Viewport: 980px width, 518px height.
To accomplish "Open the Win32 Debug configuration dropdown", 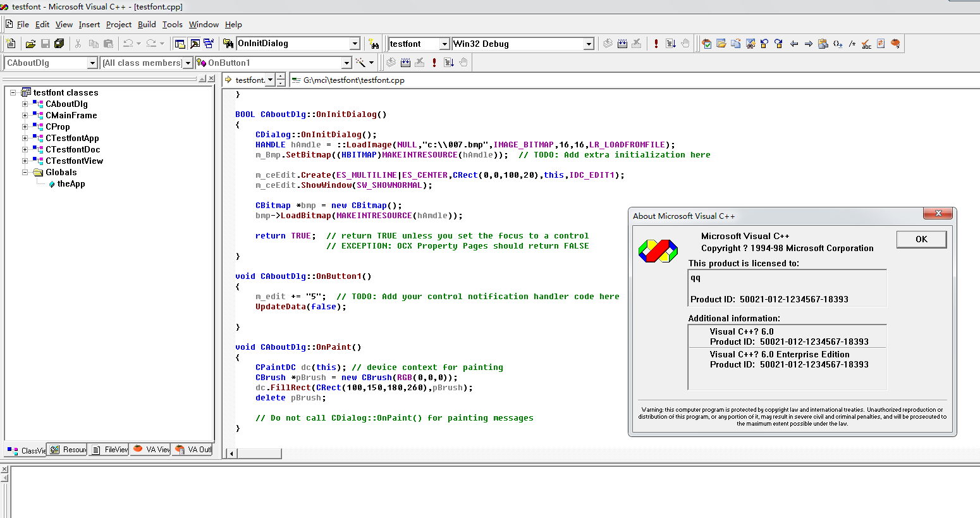I will coord(589,44).
